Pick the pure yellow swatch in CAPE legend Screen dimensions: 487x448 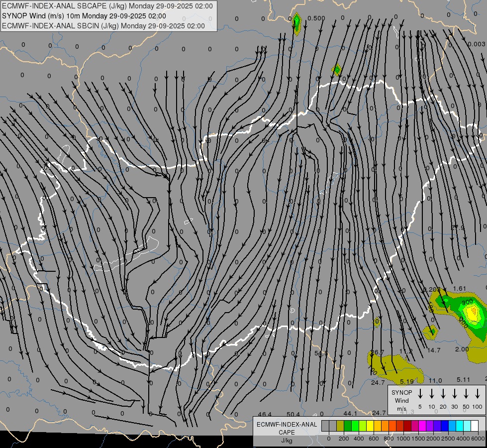click(x=370, y=426)
